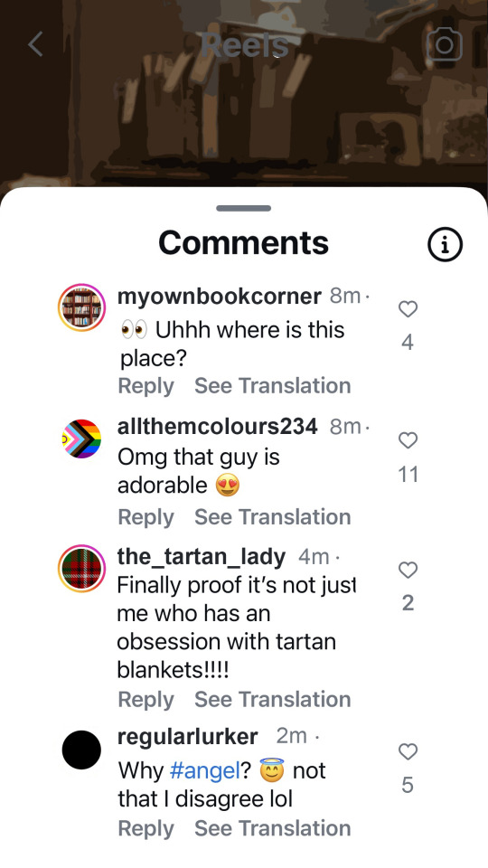Open myownbookcorner's bookshelf profile picture

pyautogui.click(x=81, y=307)
